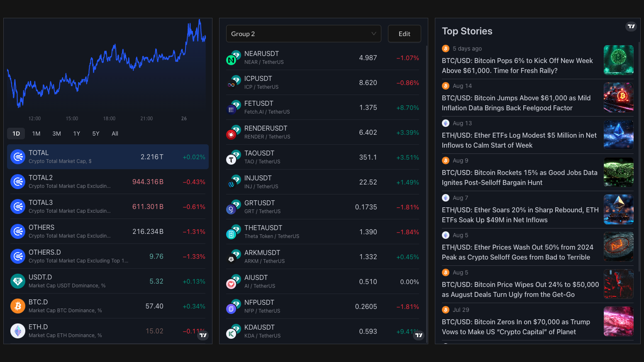Image resolution: width=644 pixels, height=362 pixels.
Task: Click TAOUSDT price 351.1
Action: [368, 157]
